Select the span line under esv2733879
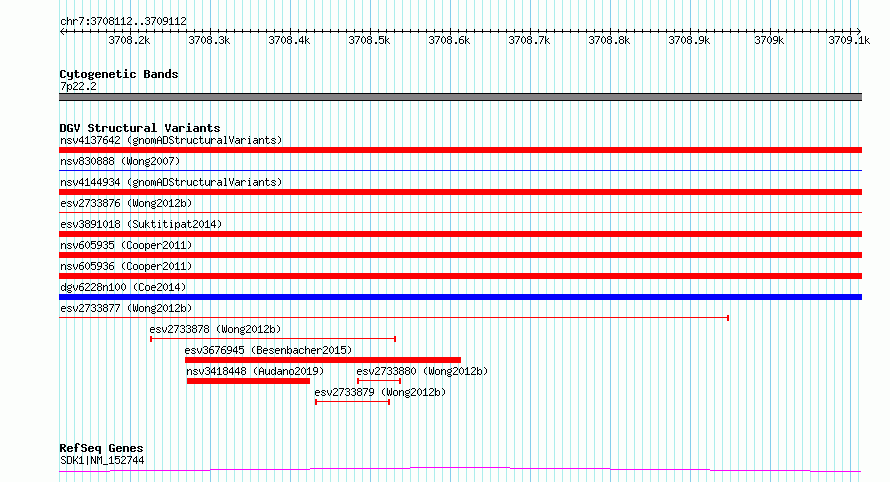890x482 pixels. tap(352, 402)
